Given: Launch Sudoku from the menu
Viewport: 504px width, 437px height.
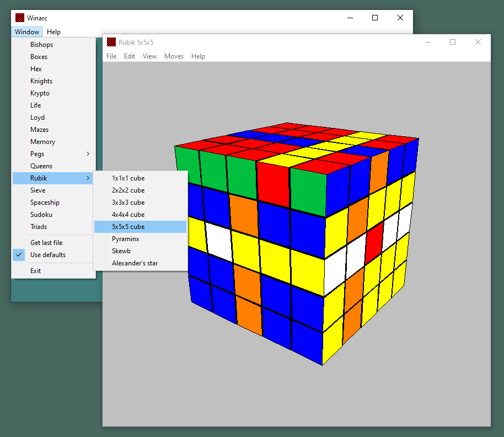Looking at the screenshot, I should [x=53, y=215].
